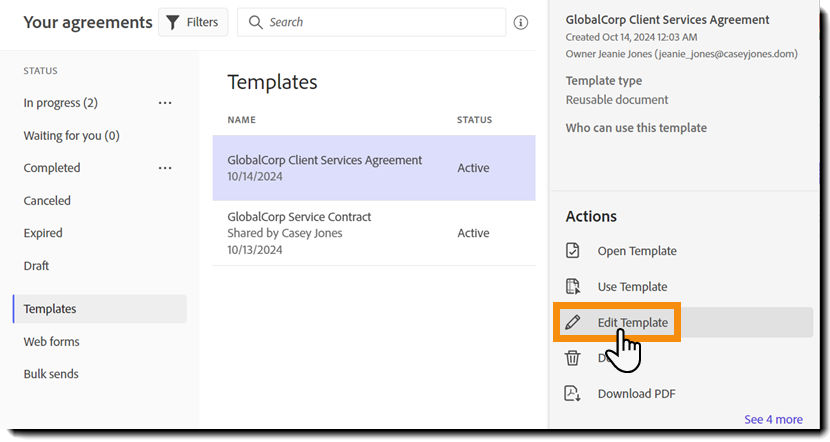
Task: Open the ellipsis menu beside In progress
Action: 165,103
